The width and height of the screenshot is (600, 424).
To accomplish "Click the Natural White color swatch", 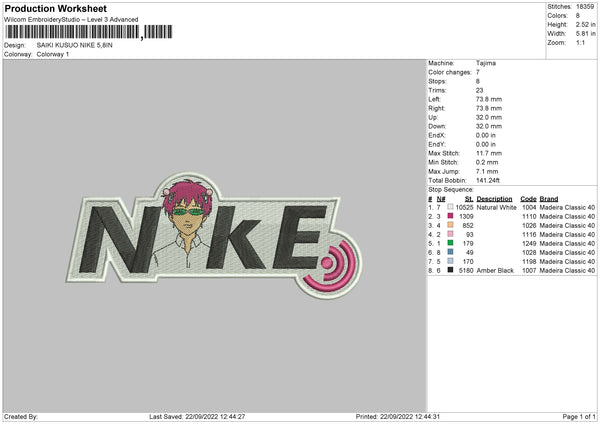I will point(450,207).
